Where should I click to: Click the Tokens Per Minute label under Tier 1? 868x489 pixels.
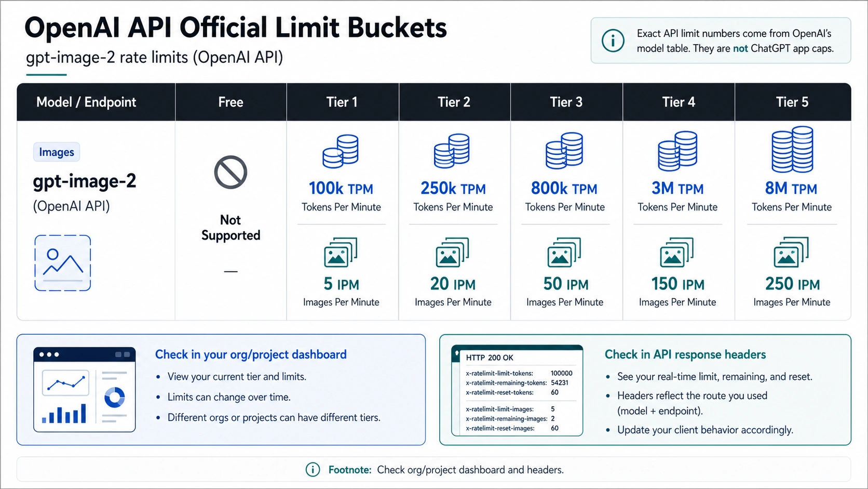(341, 207)
